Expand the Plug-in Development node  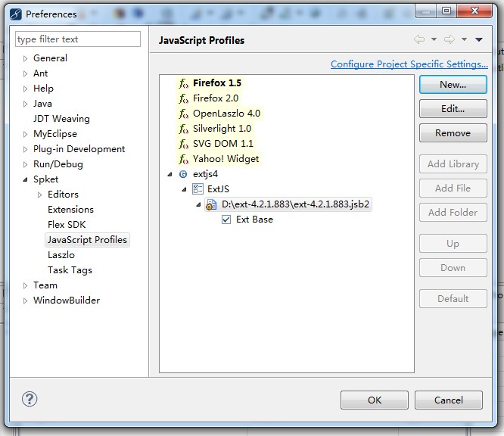[x=26, y=149]
